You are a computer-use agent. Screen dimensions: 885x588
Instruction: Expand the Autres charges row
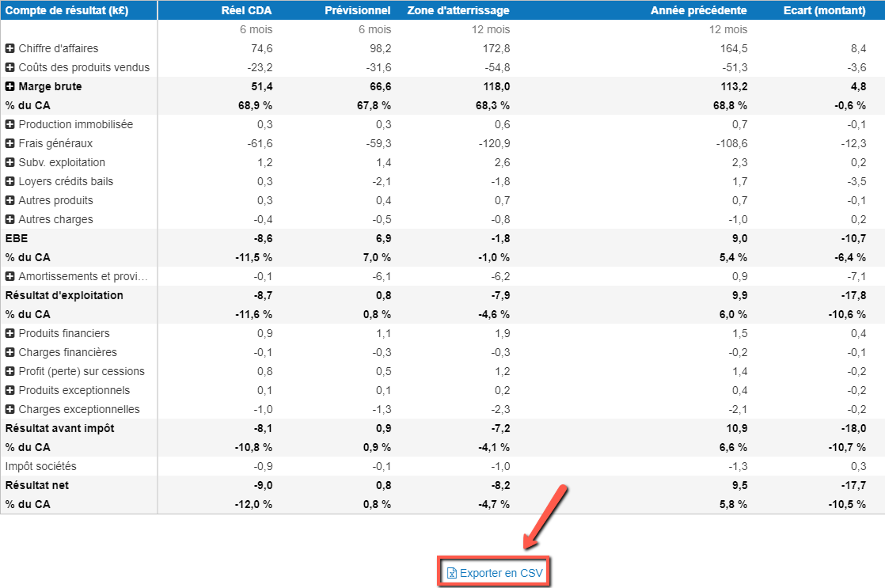coord(9,219)
